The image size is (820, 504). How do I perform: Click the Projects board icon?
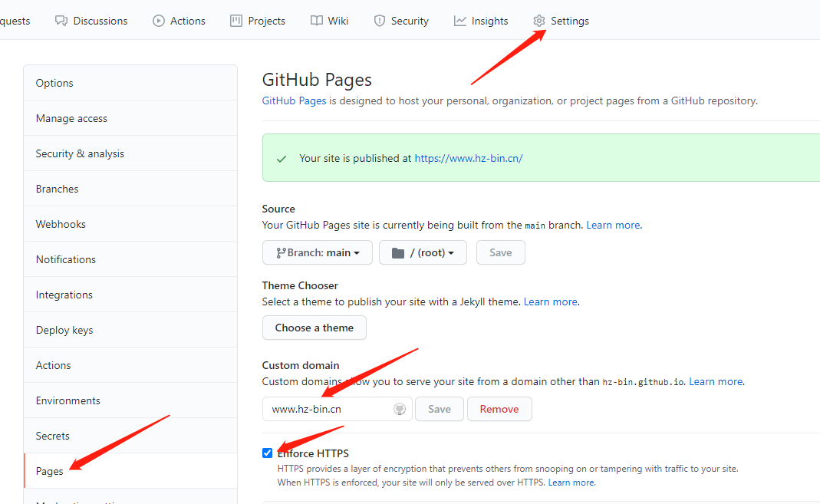pos(236,21)
